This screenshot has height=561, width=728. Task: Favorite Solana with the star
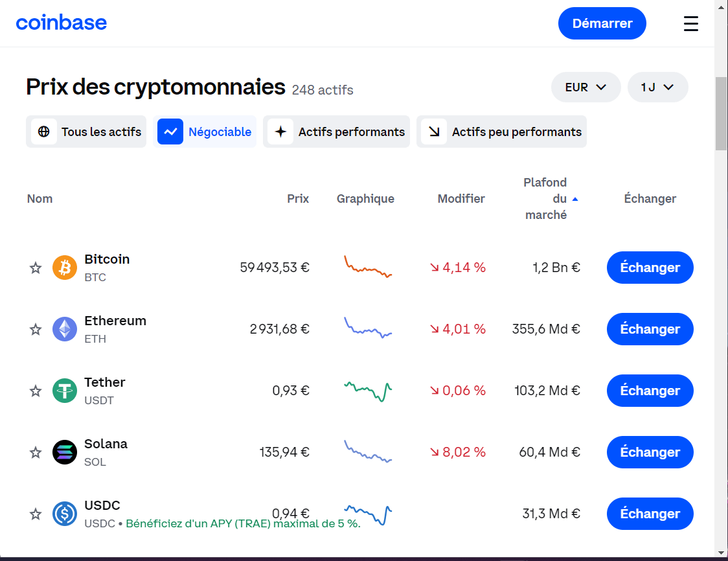[35, 452]
